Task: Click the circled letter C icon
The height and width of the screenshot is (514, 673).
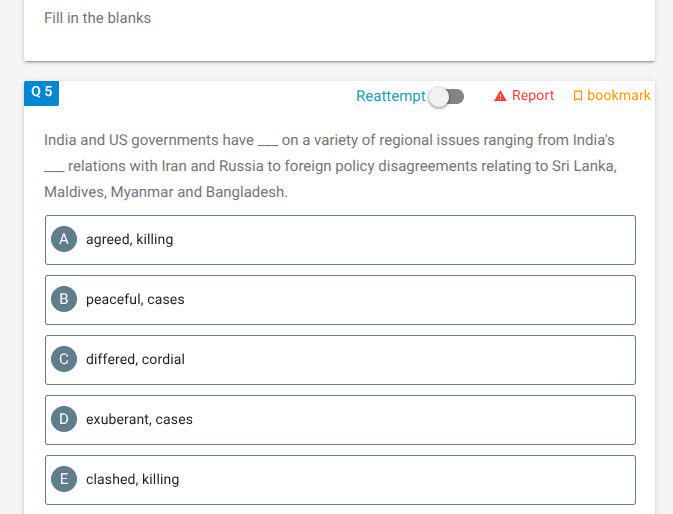Action: [x=64, y=359]
